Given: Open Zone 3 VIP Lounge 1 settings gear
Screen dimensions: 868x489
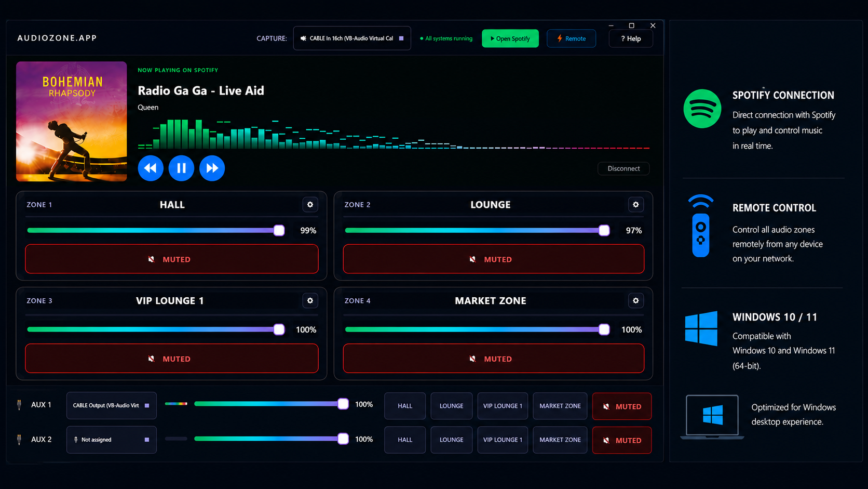Looking at the screenshot, I should coord(310,300).
